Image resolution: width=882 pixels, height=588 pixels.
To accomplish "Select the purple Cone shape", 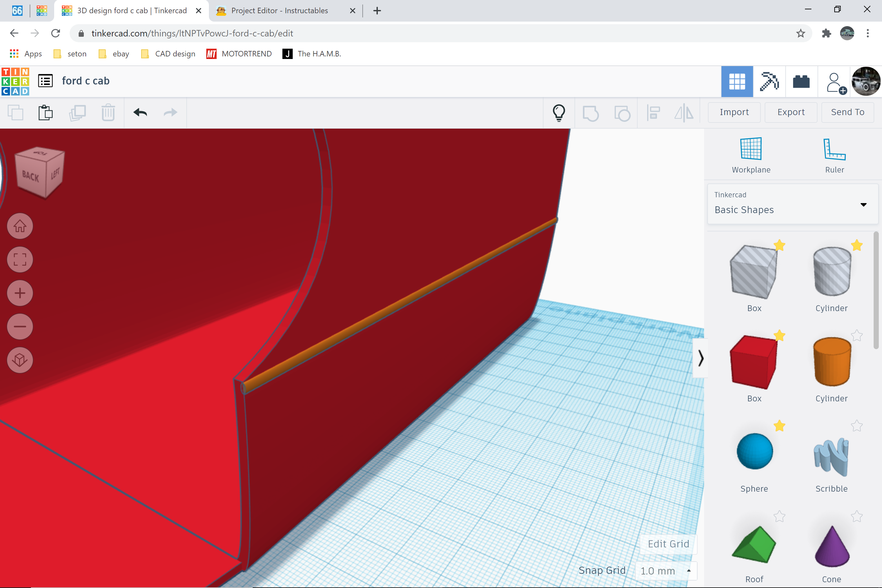I will tap(832, 546).
